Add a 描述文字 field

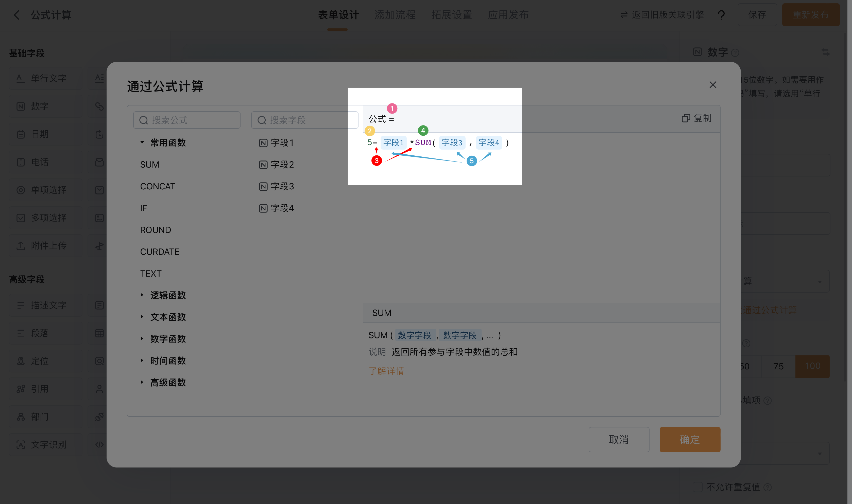click(x=45, y=305)
